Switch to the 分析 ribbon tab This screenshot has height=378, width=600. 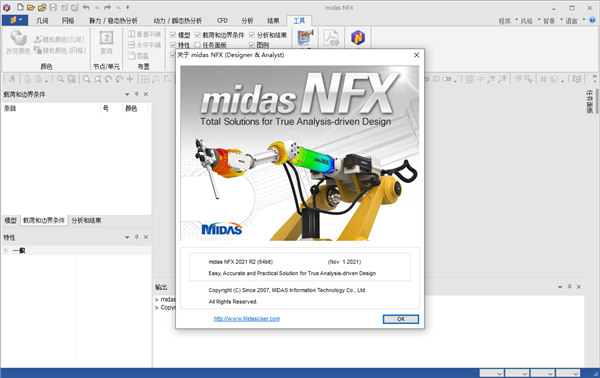tap(247, 21)
